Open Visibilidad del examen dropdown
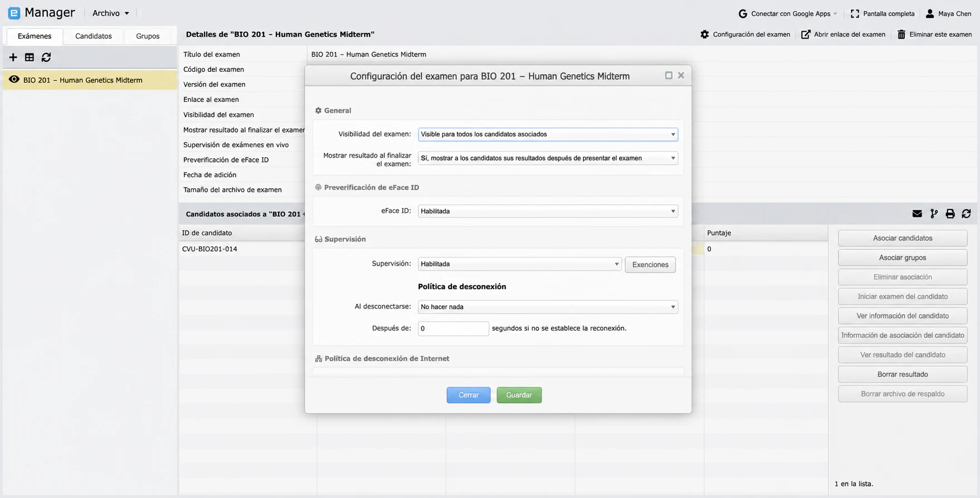980x498 pixels. (x=548, y=134)
